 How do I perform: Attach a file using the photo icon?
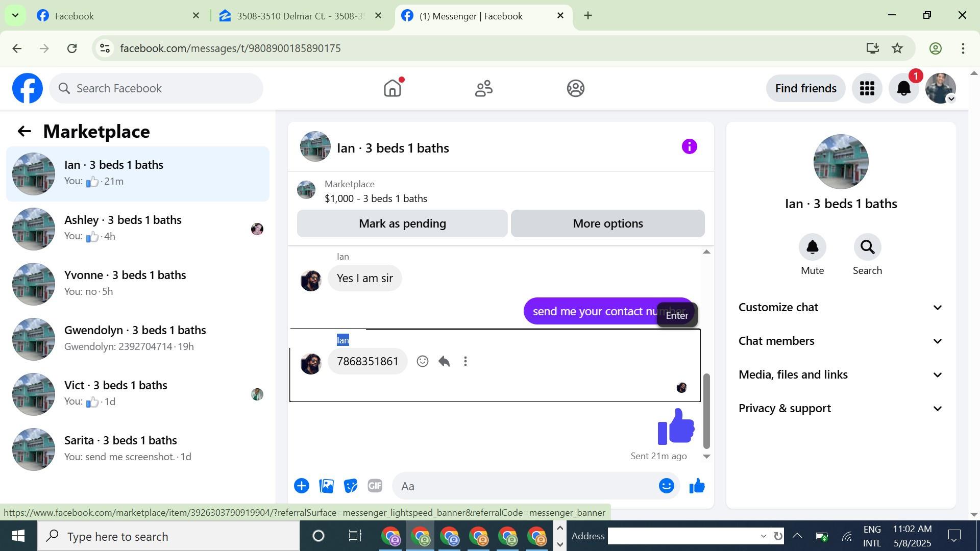tap(326, 486)
